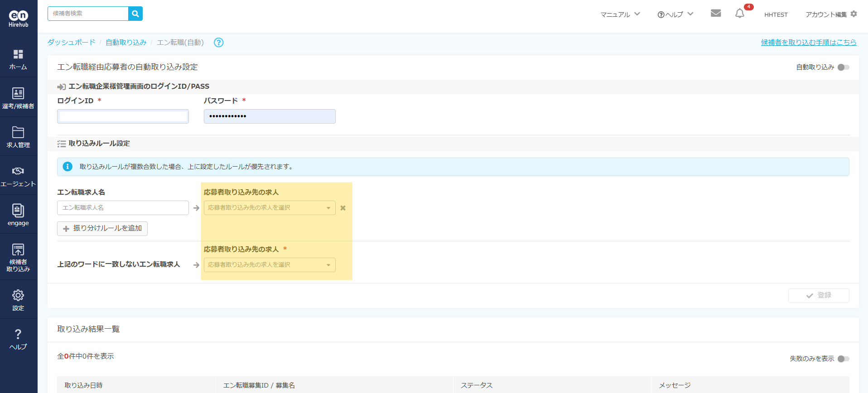Click the search magnifier button

pos(135,14)
